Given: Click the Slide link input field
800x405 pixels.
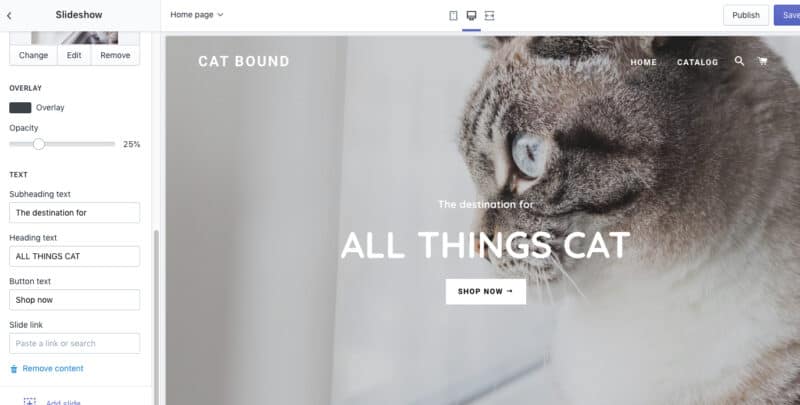Looking at the screenshot, I should (x=74, y=343).
